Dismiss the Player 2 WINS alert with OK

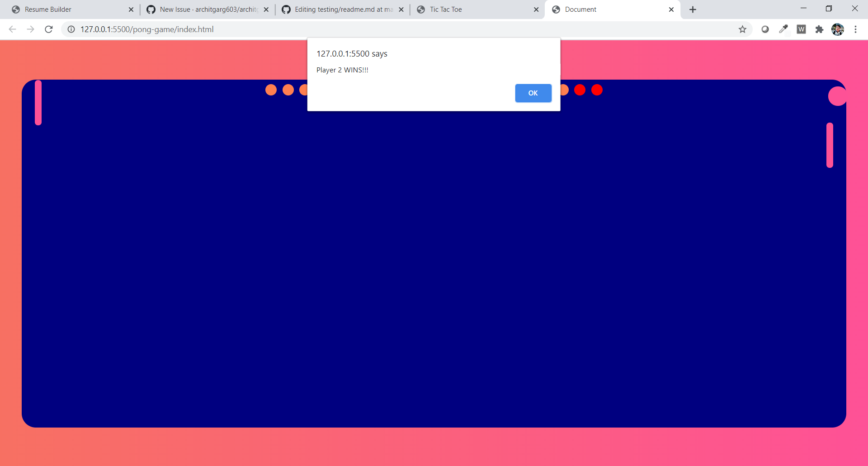tap(533, 93)
